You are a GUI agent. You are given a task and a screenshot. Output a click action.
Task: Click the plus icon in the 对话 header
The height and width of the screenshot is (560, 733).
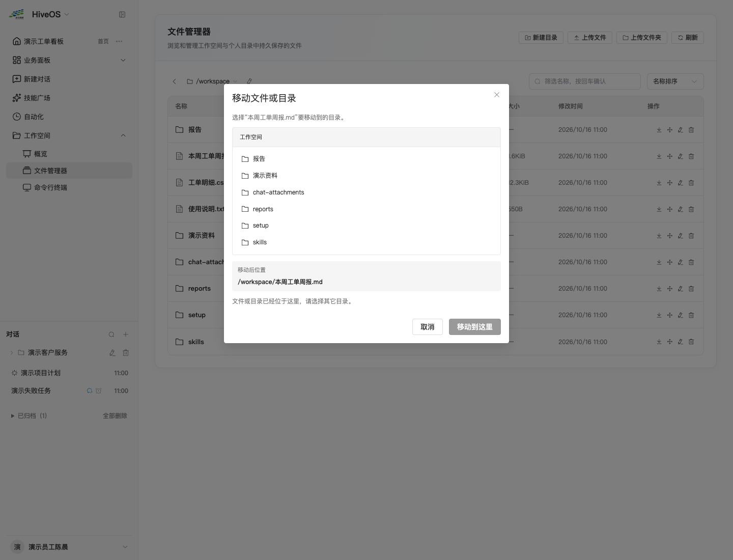tap(126, 334)
